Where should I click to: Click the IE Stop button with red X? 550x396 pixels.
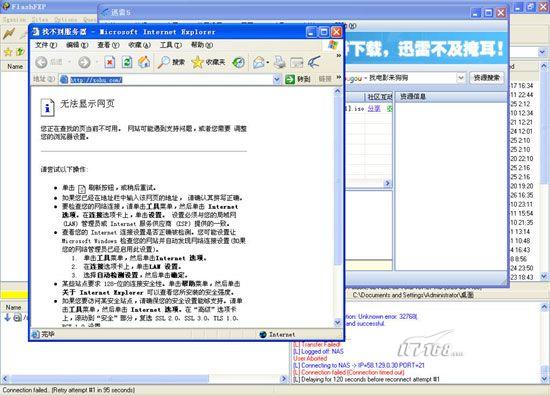pos(110,63)
